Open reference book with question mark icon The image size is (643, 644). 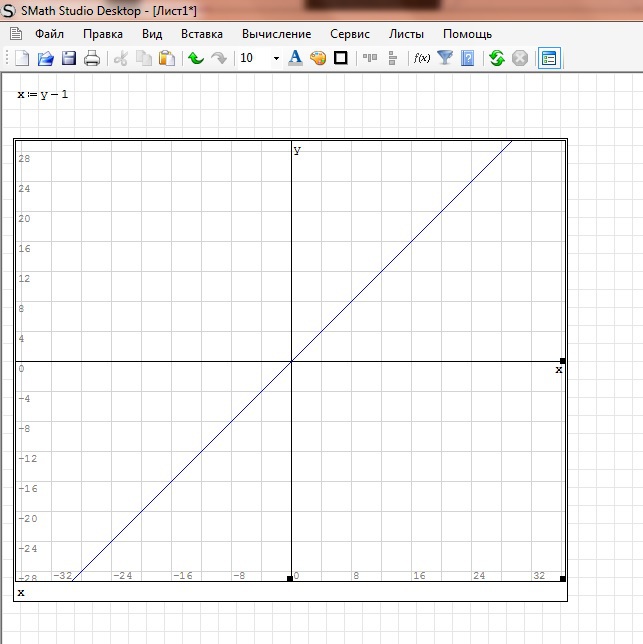pyautogui.click(x=468, y=58)
